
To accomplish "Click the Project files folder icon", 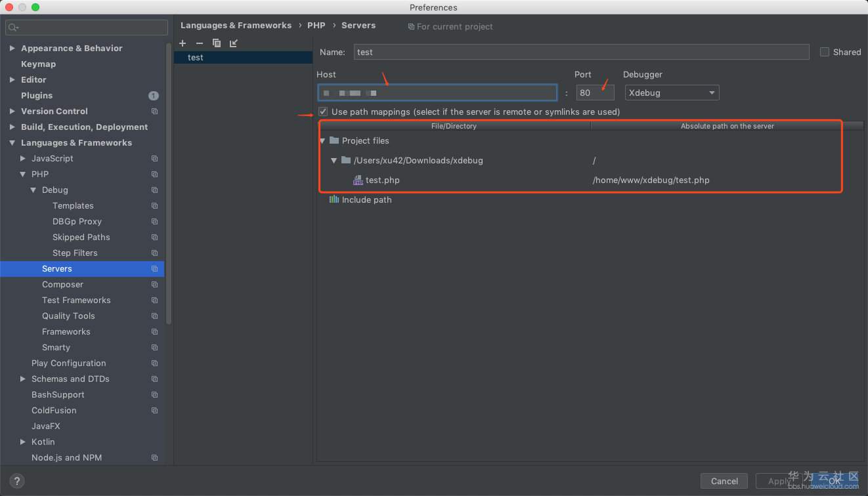I will (334, 140).
